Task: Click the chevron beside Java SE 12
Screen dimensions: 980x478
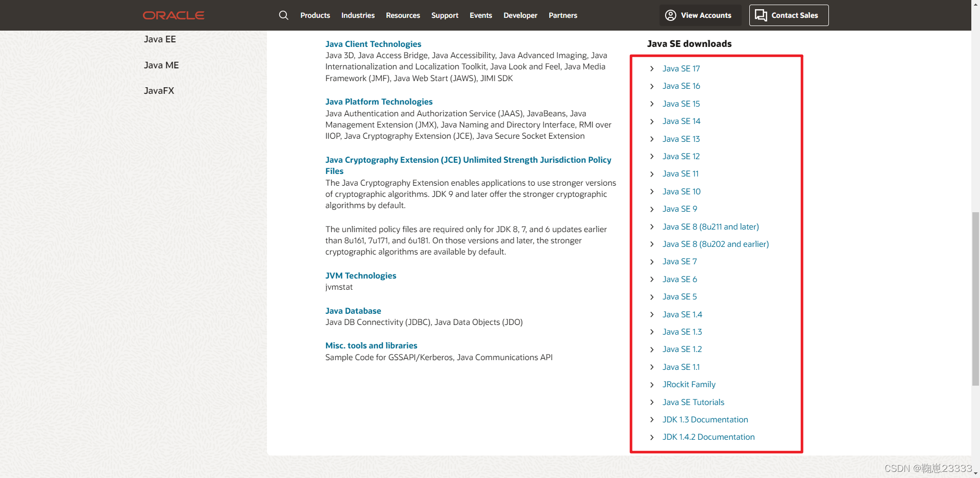Action: click(x=652, y=157)
